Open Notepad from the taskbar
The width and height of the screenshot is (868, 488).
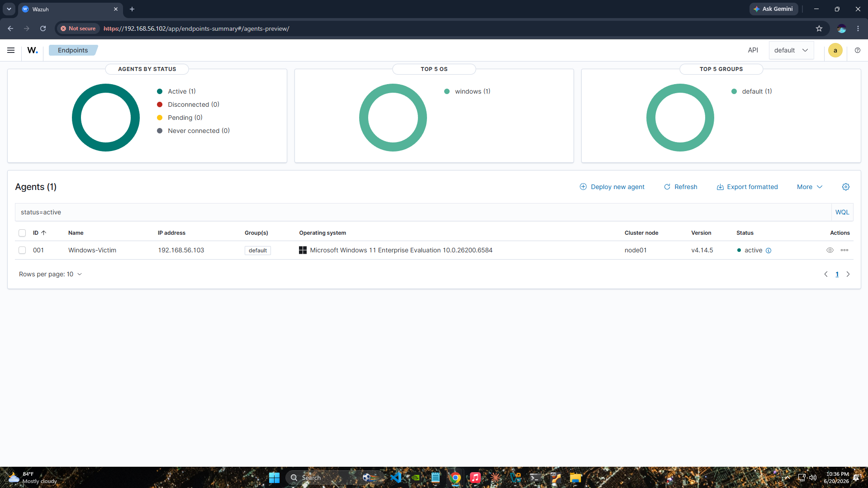click(436, 478)
